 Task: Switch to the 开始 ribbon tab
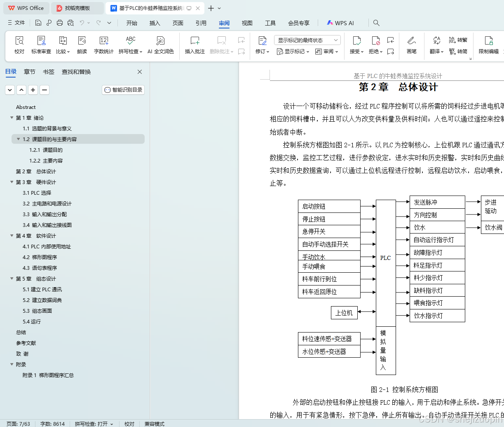point(132,23)
